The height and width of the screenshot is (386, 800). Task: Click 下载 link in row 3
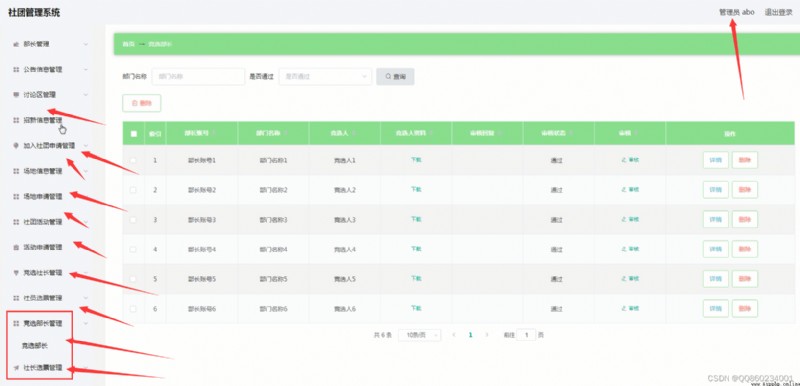(416, 219)
